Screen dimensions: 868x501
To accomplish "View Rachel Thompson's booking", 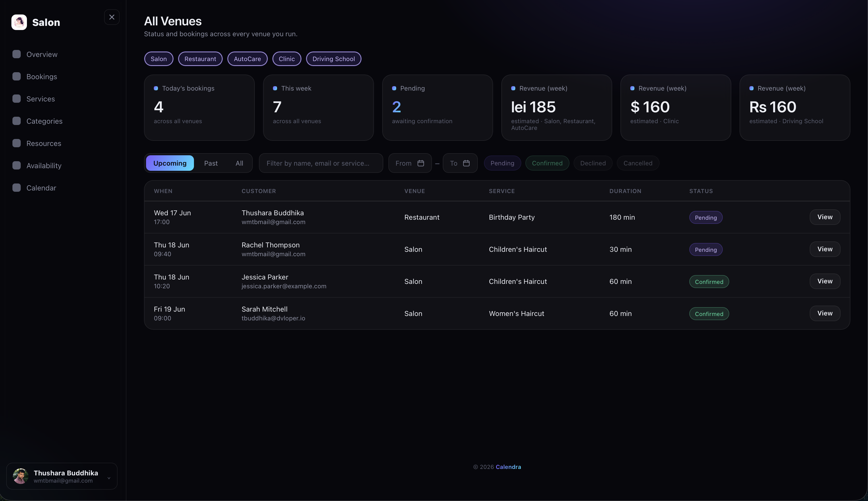I will tap(825, 249).
